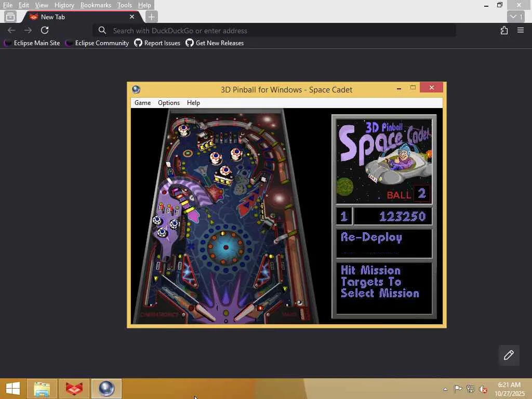Open File Explorer from taskbar
The height and width of the screenshot is (399, 532).
point(42,389)
